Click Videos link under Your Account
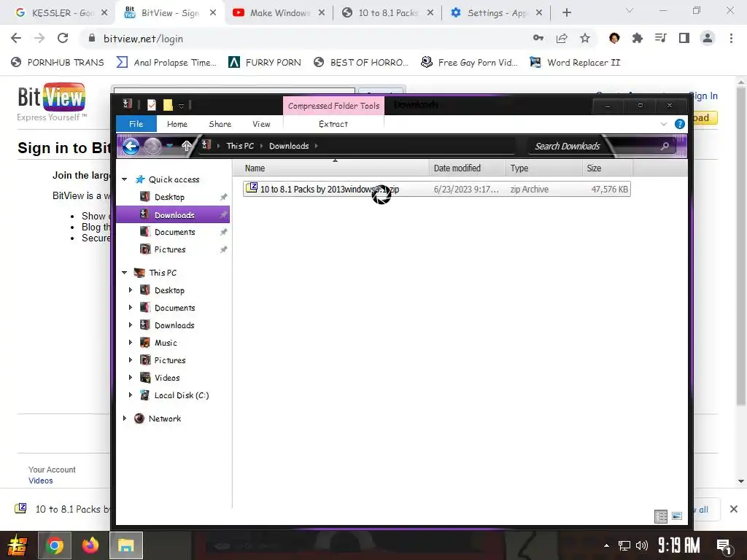This screenshot has width=747, height=560. (41, 481)
